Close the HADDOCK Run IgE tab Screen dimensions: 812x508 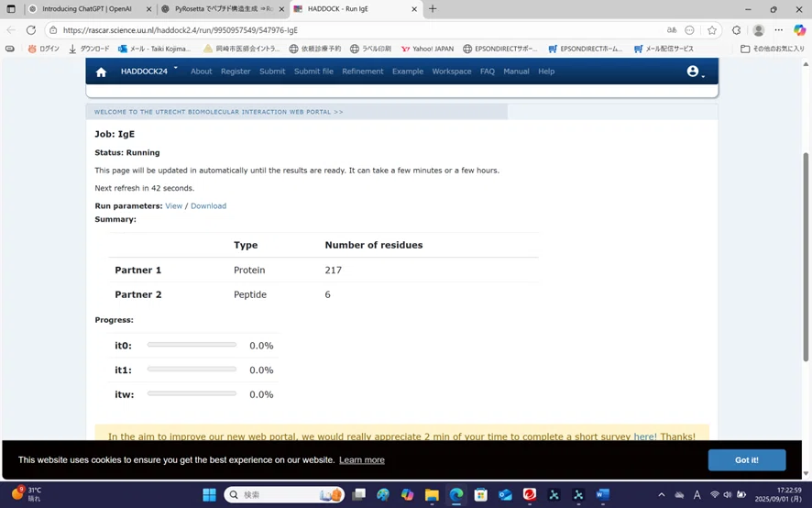tap(414, 9)
